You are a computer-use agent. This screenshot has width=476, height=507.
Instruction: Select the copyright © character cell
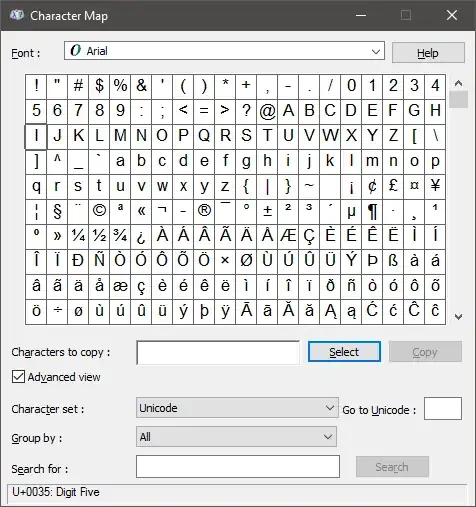click(x=99, y=211)
